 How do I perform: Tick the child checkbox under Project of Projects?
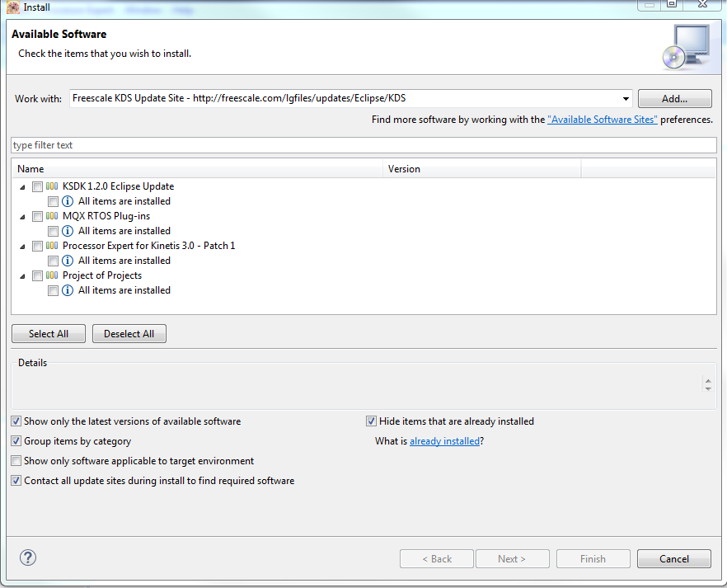click(x=53, y=291)
